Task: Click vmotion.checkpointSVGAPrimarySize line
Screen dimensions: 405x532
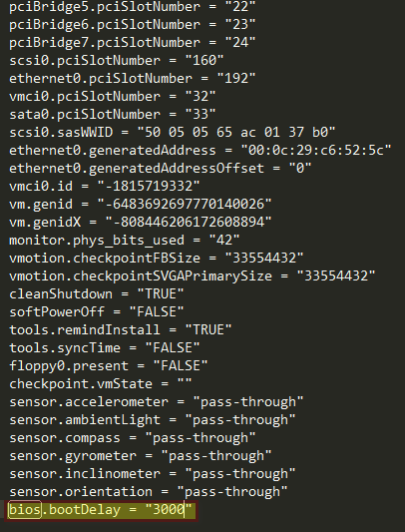Action: (x=193, y=276)
